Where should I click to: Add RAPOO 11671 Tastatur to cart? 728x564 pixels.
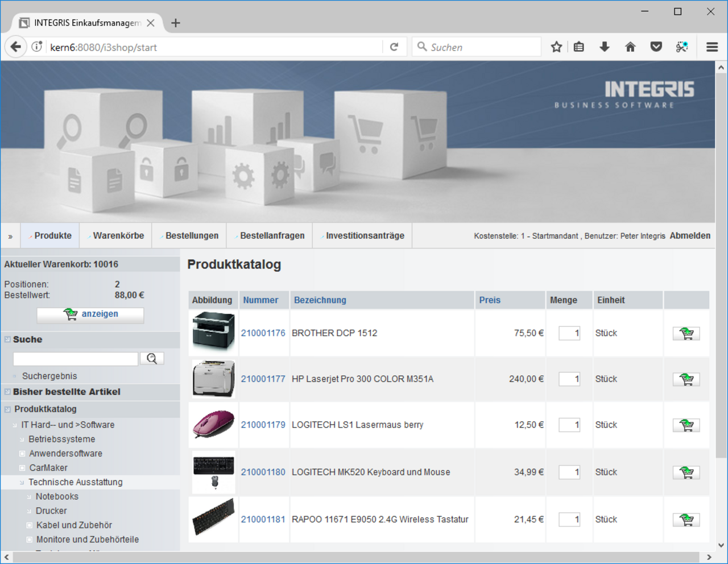[x=686, y=520]
